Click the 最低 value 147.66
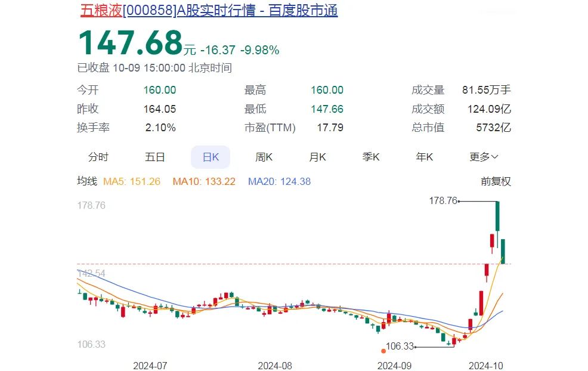 point(327,109)
